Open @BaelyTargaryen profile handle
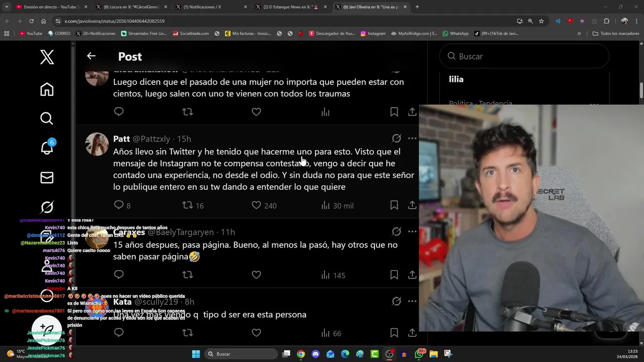The width and height of the screenshot is (644, 362). (x=181, y=232)
